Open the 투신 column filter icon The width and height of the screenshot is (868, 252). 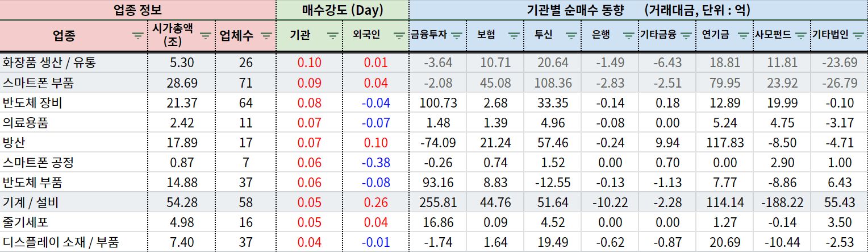(x=571, y=35)
